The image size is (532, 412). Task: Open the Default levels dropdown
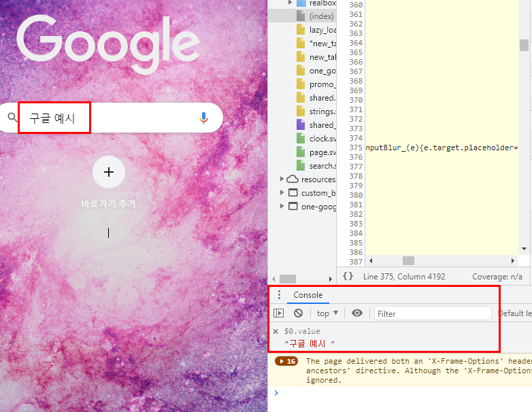coord(515,313)
